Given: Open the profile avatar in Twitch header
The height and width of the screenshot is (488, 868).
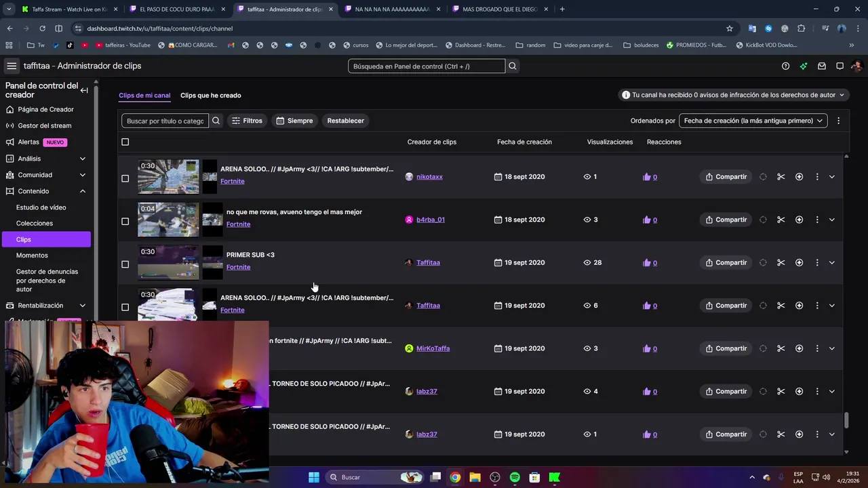Looking at the screenshot, I should pyautogui.click(x=856, y=66).
